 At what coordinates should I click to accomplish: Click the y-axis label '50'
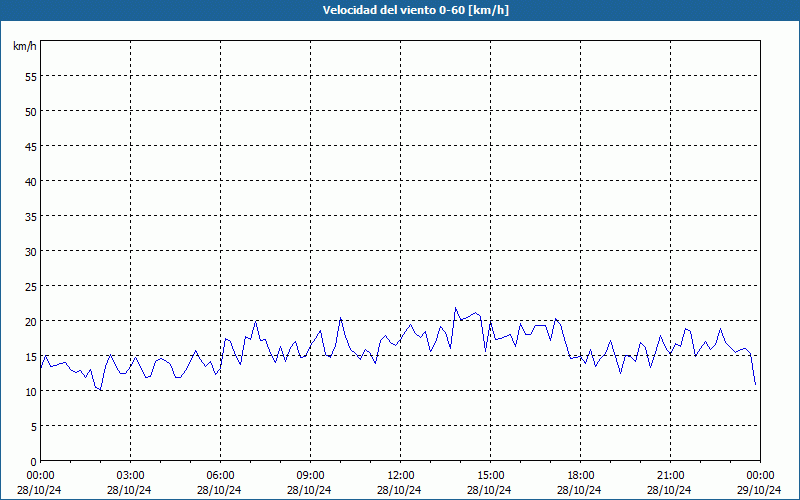tap(31, 112)
